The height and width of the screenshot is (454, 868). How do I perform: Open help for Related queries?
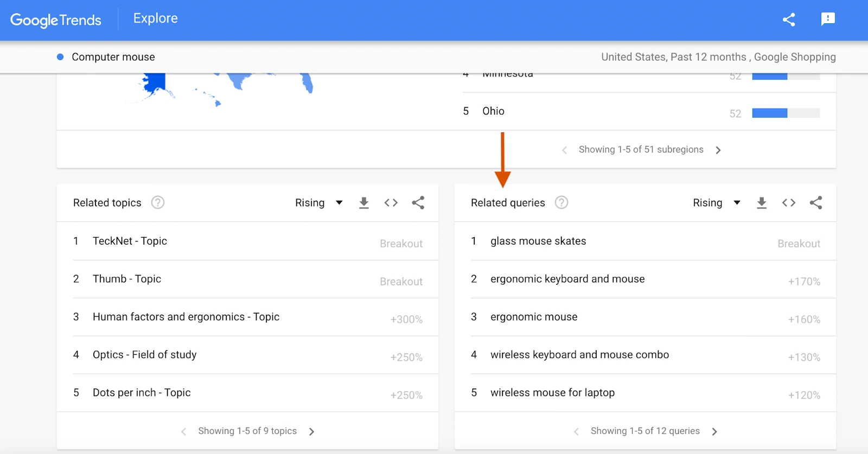click(561, 202)
